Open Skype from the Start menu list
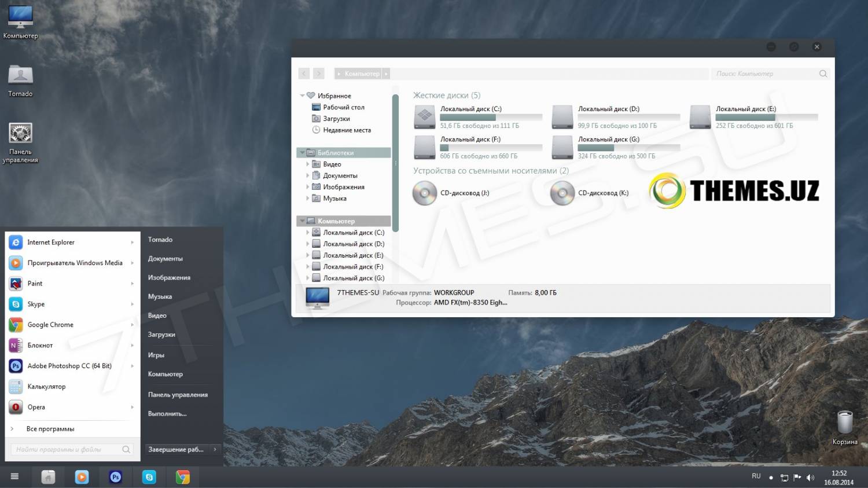This screenshot has height=488, width=868. tap(36, 304)
